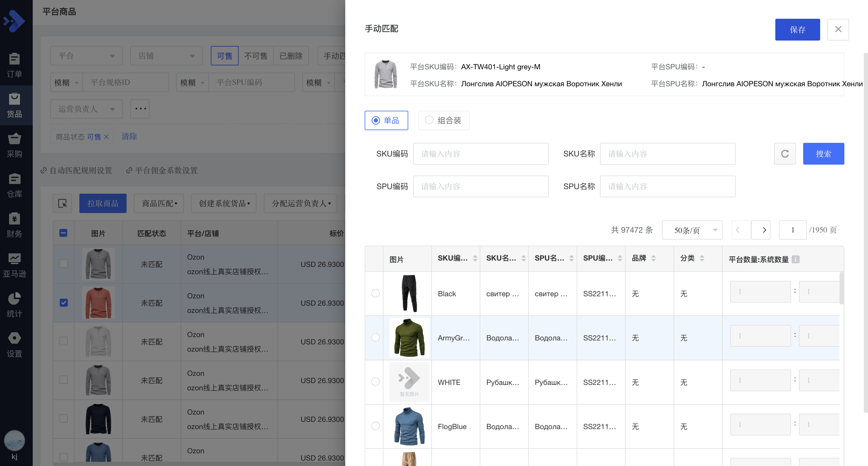
Task: Uncheck the red shirt row checkbox
Action: click(x=63, y=303)
